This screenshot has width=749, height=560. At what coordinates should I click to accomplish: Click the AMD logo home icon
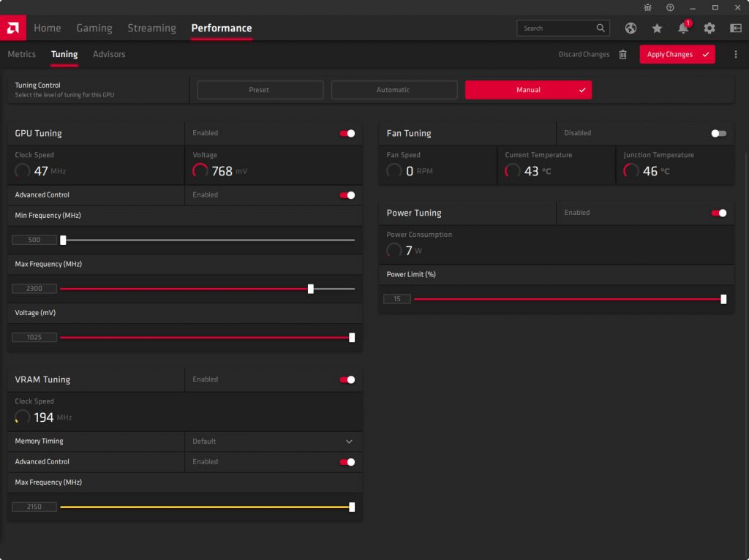click(x=13, y=28)
